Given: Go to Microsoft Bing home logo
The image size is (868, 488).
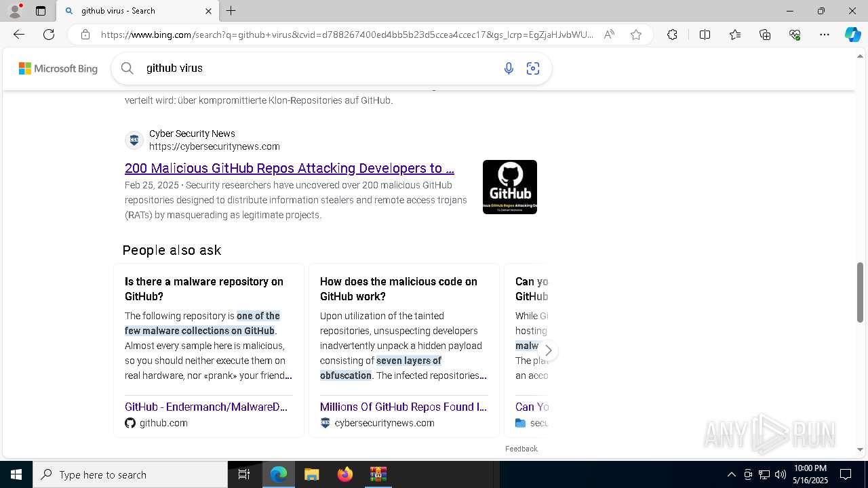Looking at the screenshot, I should coord(58,68).
